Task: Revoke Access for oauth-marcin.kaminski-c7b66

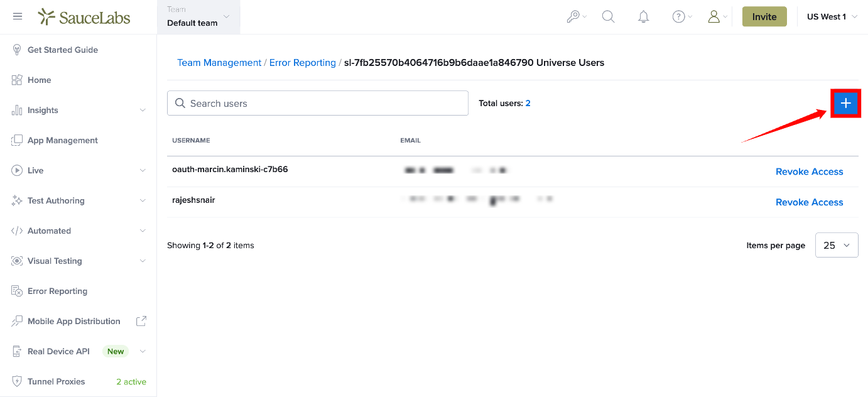Action: coord(809,171)
